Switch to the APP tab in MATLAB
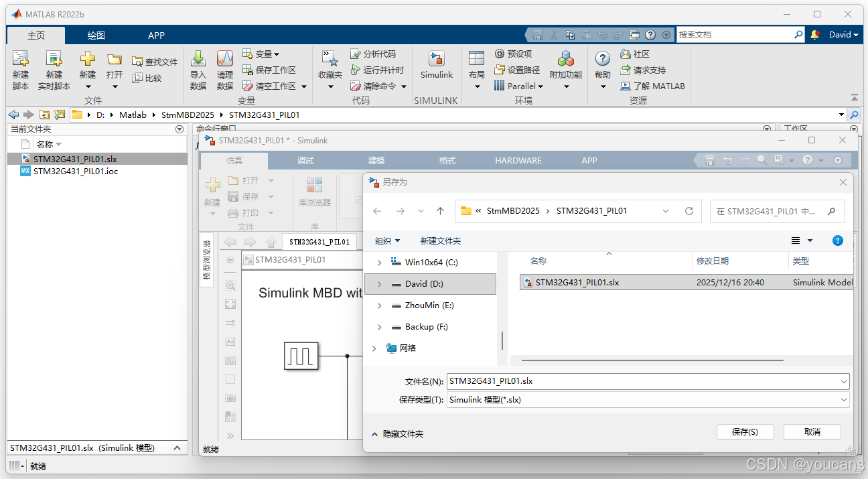This screenshot has height=479, width=868. (x=156, y=36)
